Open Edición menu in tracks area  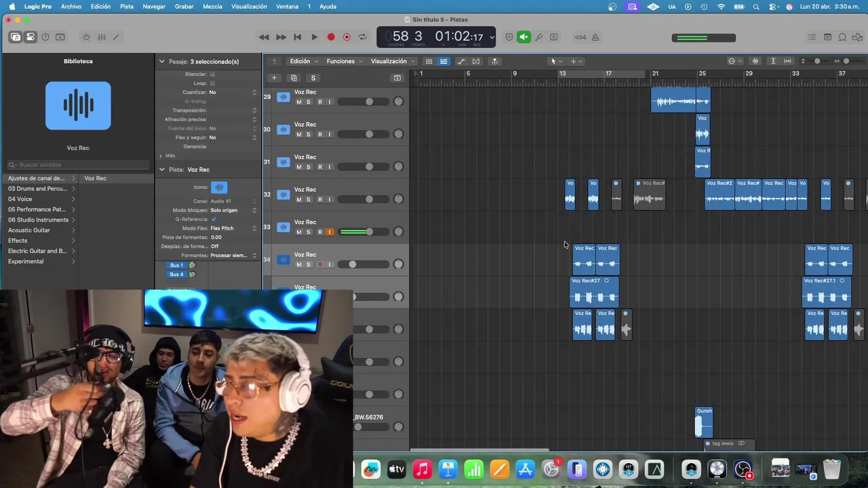pos(303,61)
